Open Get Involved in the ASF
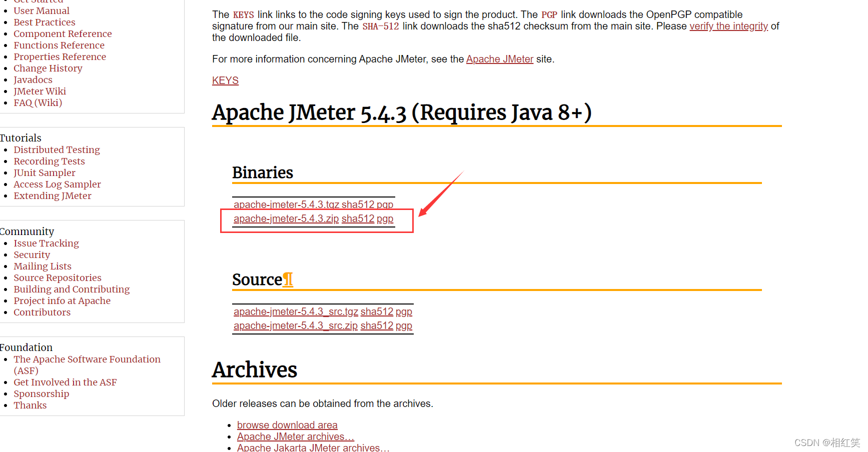 pyautogui.click(x=65, y=382)
